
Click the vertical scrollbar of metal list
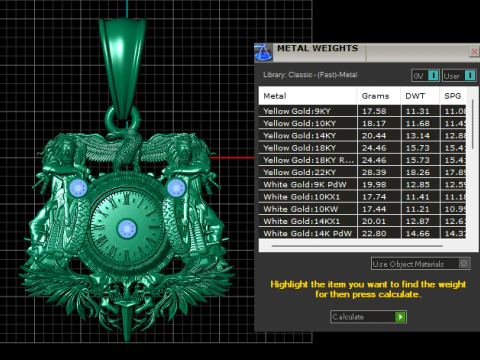click(472, 124)
